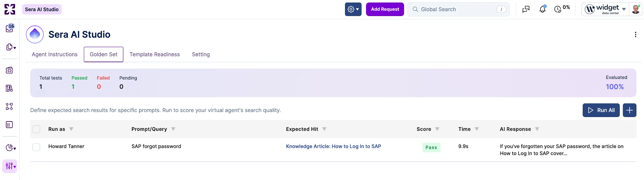Open the library books sidebar icon
The width and height of the screenshot is (644, 180).
9,88
